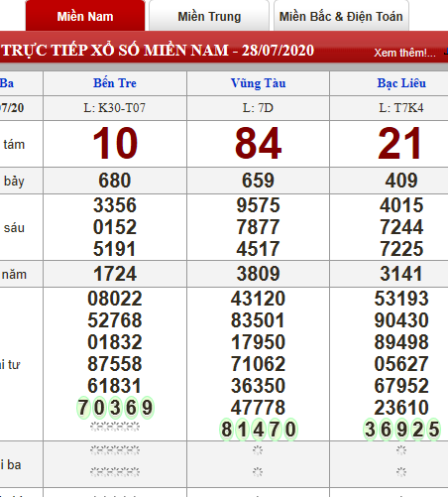
Task: Open the Miền Trung tab
Action: (x=209, y=16)
